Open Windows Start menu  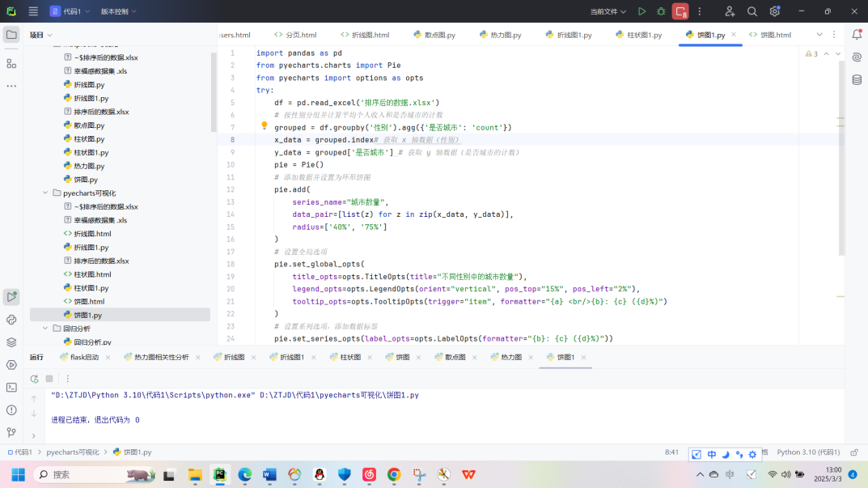coord(19,475)
